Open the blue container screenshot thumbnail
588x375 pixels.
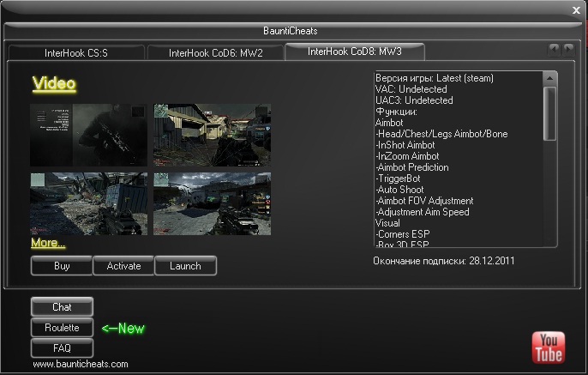[x=88, y=204]
